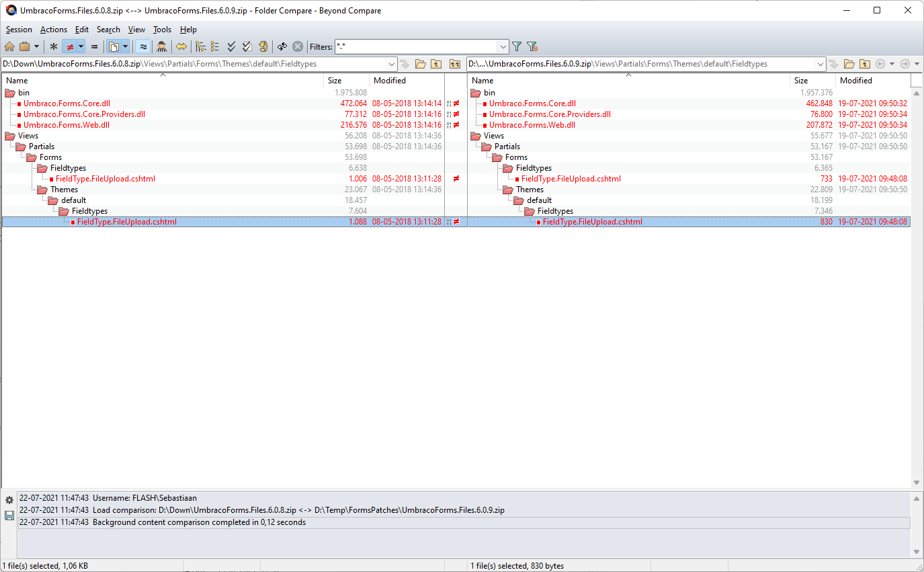This screenshot has width=924, height=572.
Task: Select left Umbraco.Forms.Core.dll file
Action: click(x=67, y=104)
